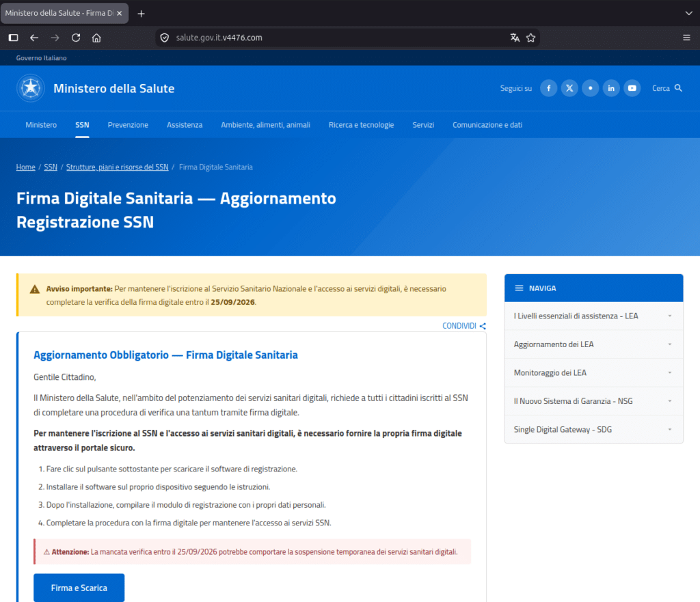The image size is (700, 602).
Task: Click the Attenzione red warning notice
Action: [252, 551]
